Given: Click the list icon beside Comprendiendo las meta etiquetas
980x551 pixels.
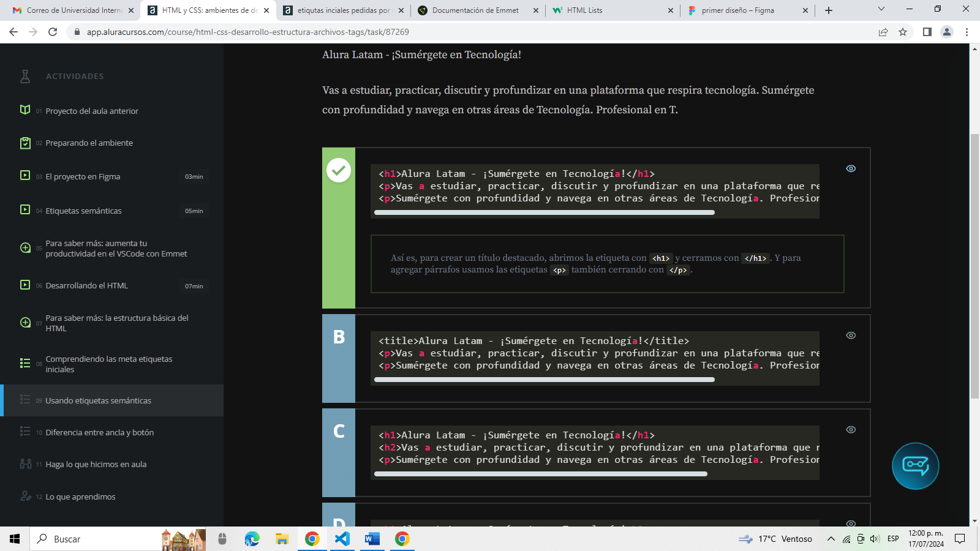Looking at the screenshot, I should click(x=25, y=363).
